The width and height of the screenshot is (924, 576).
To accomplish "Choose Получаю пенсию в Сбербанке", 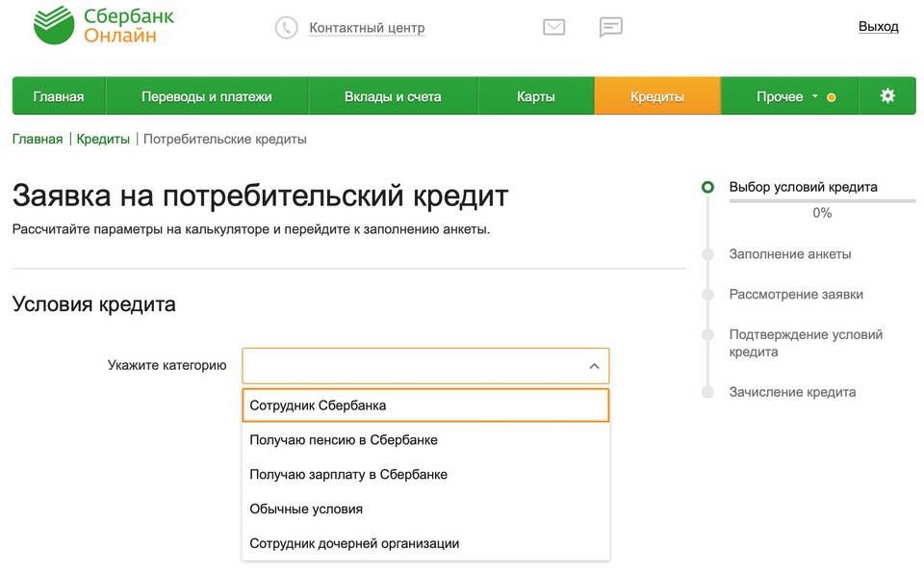I will [x=424, y=440].
